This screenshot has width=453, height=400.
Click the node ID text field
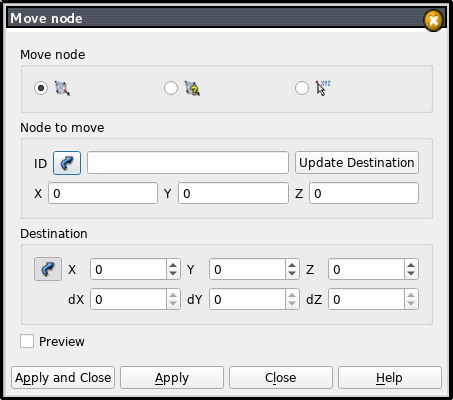pyautogui.click(x=188, y=163)
